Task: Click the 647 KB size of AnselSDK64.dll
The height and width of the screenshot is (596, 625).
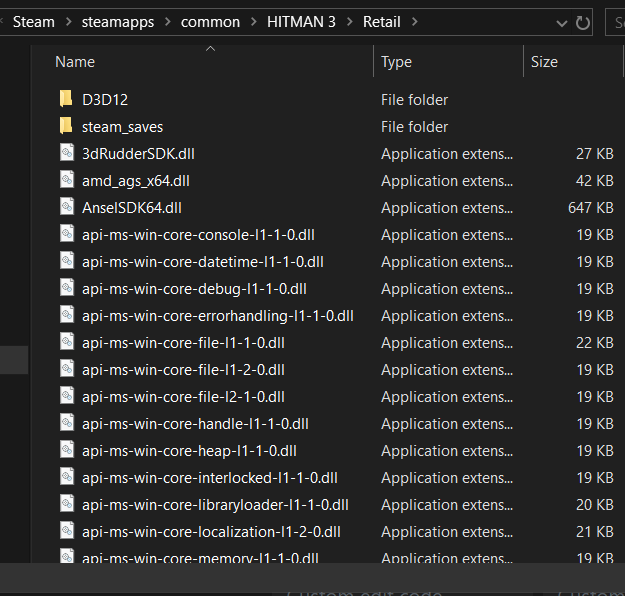Action: [x=591, y=208]
